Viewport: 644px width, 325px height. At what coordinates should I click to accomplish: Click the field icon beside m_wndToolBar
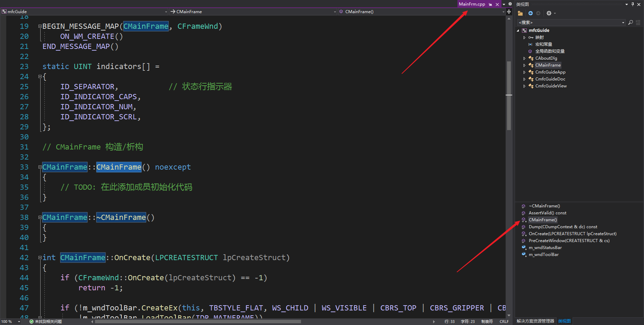point(524,255)
